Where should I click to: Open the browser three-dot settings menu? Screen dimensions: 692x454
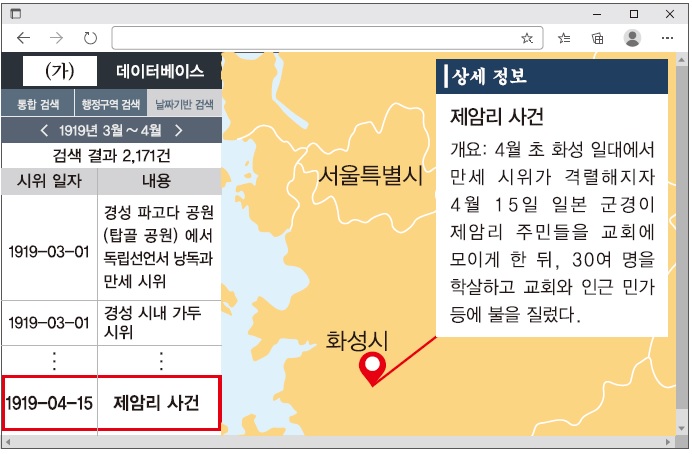pos(668,38)
